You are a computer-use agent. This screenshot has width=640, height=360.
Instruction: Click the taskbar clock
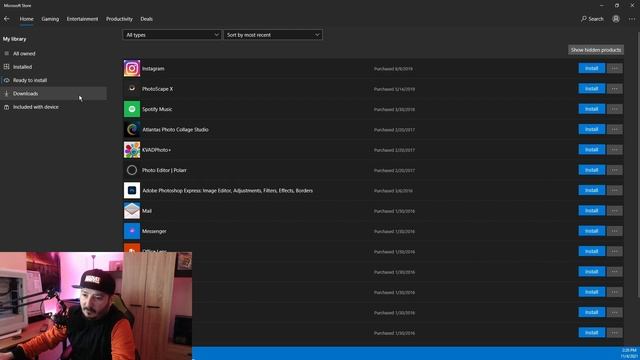click(629, 353)
